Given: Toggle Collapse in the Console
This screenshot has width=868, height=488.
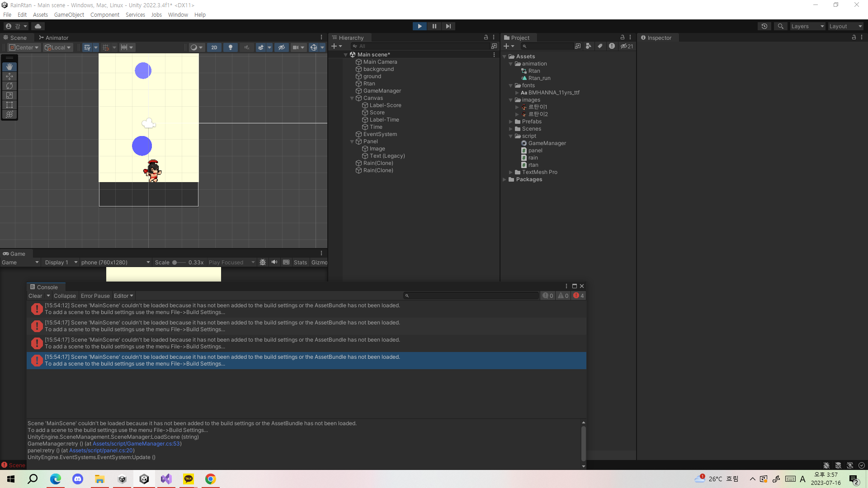Looking at the screenshot, I should click(x=65, y=296).
